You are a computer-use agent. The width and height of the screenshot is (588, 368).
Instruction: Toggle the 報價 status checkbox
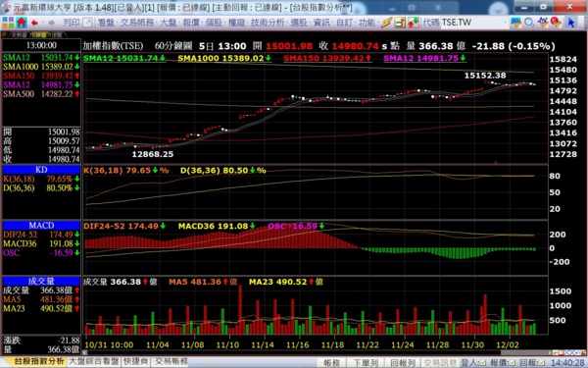(514, 363)
